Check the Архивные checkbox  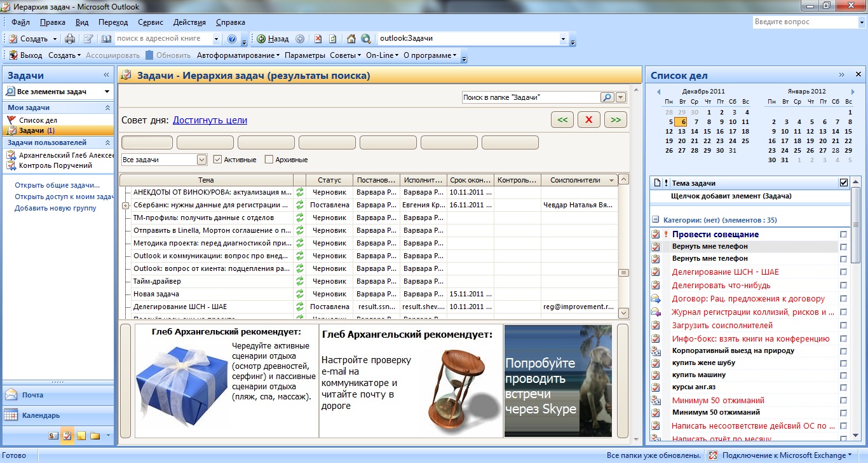click(x=269, y=160)
